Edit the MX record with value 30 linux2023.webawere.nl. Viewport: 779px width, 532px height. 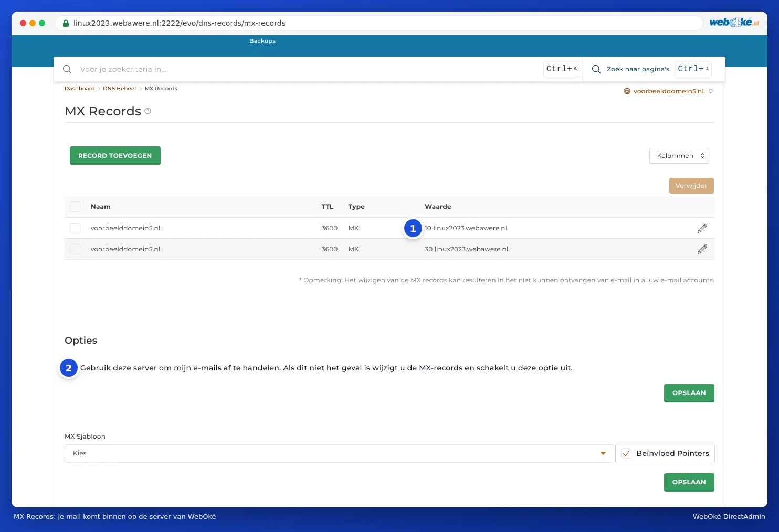(x=702, y=249)
